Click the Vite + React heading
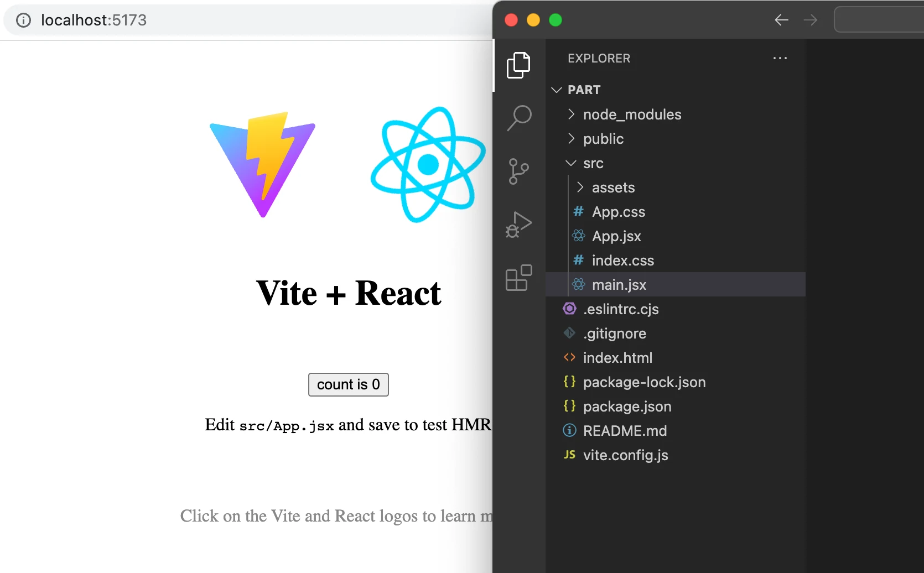 (349, 293)
